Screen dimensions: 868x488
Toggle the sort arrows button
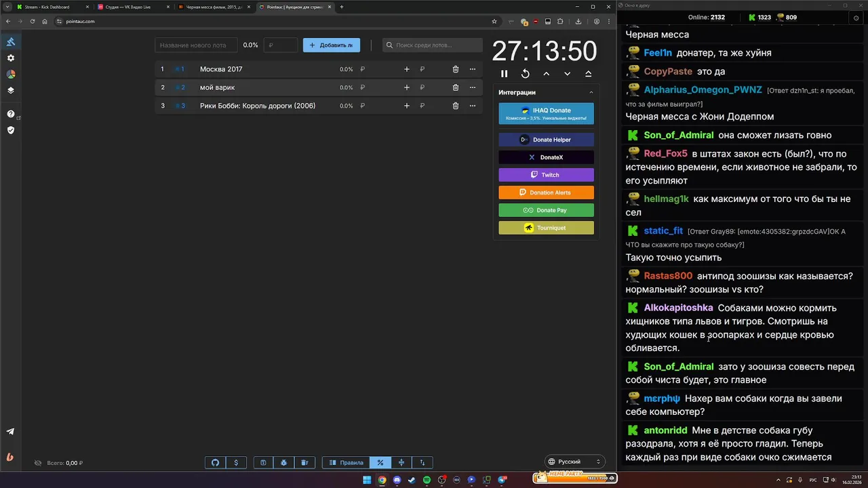coord(422,462)
